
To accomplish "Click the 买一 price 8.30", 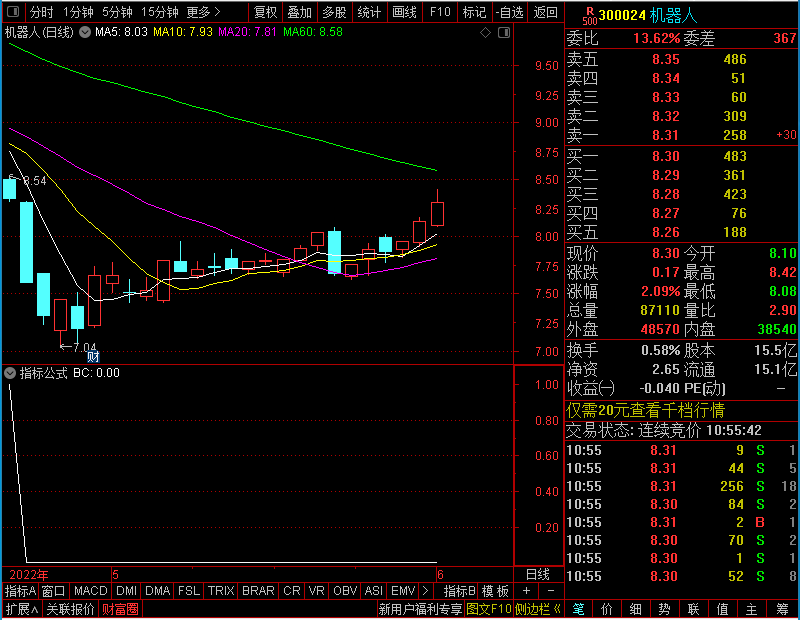I will point(666,156).
